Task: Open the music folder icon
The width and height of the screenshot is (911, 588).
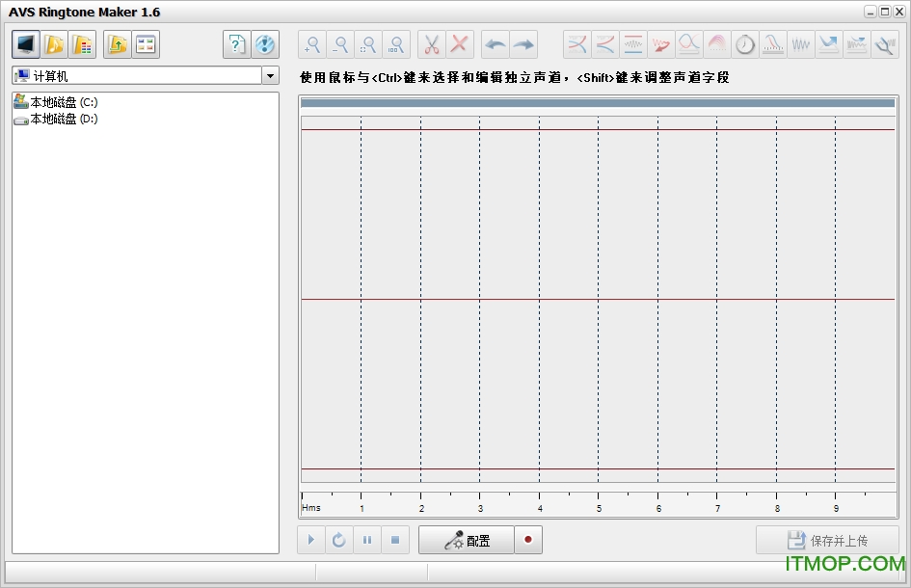Action: (x=54, y=44)
